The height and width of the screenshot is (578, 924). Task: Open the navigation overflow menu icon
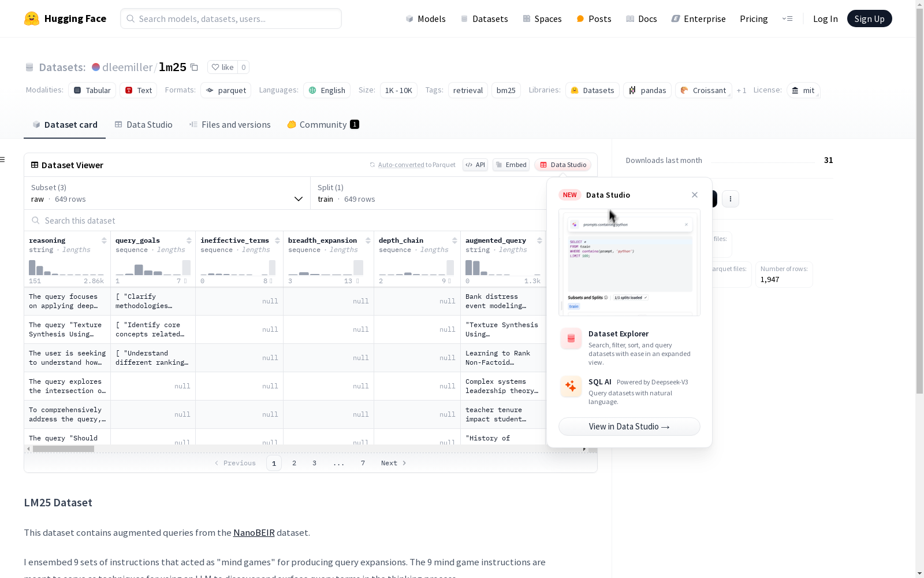click(787, 18)
